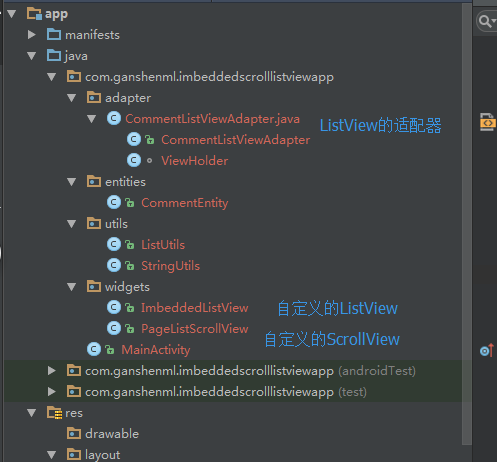Click the layout folder icon

[74, 454]
